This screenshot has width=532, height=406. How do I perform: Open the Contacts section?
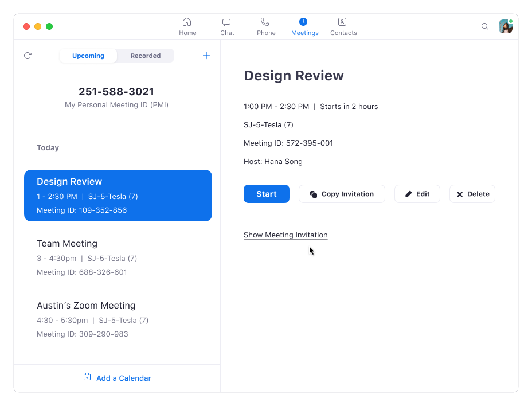(343, 26)
